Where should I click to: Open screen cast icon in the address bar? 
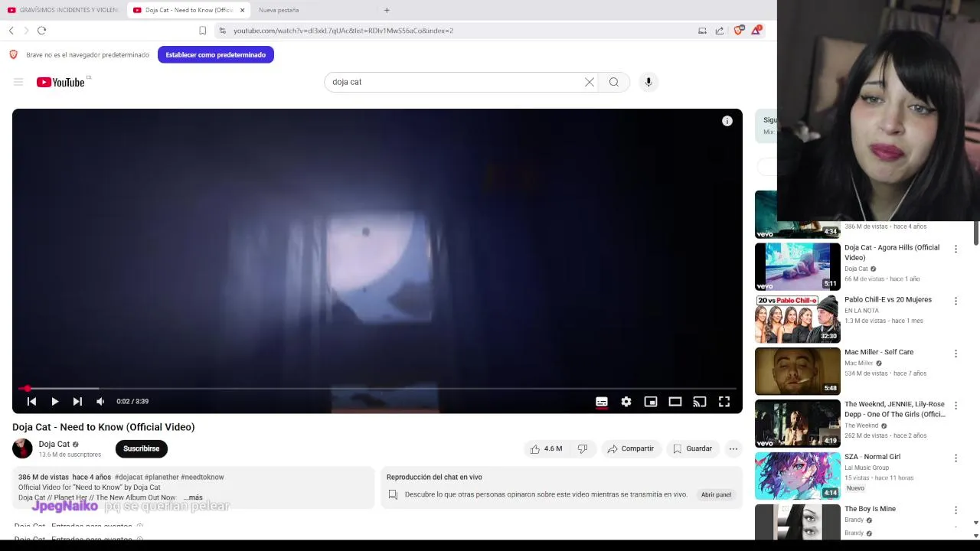coord(702,31)
